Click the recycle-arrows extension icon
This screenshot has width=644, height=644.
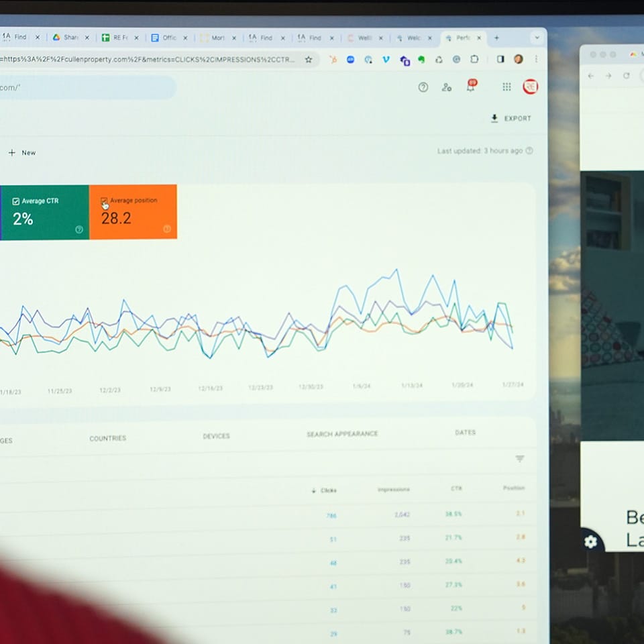439,60
